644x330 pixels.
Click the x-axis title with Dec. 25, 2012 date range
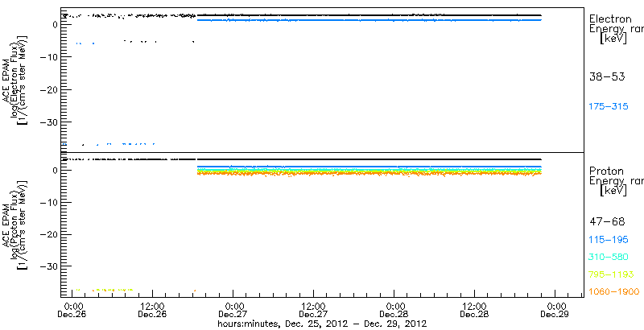(322, 324)
